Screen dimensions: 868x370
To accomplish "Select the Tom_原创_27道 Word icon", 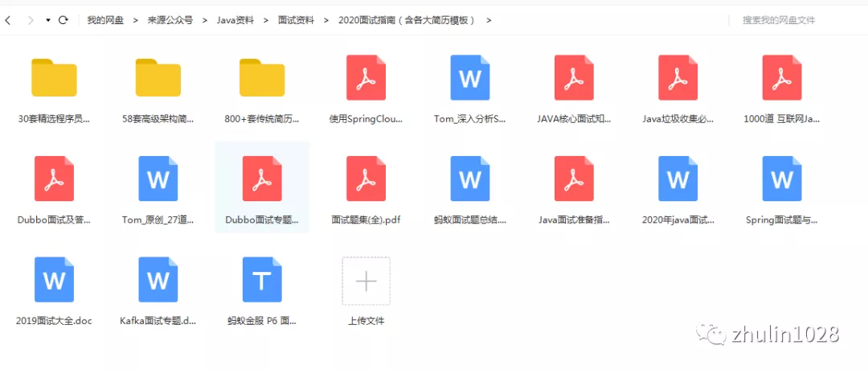I will tap(158, 179).
